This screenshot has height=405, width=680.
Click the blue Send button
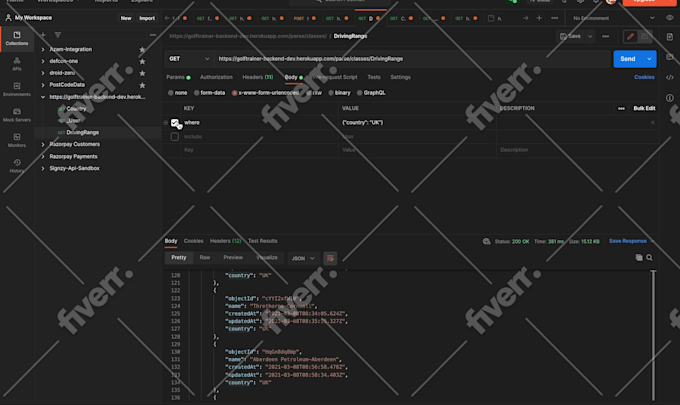[628, 59]
